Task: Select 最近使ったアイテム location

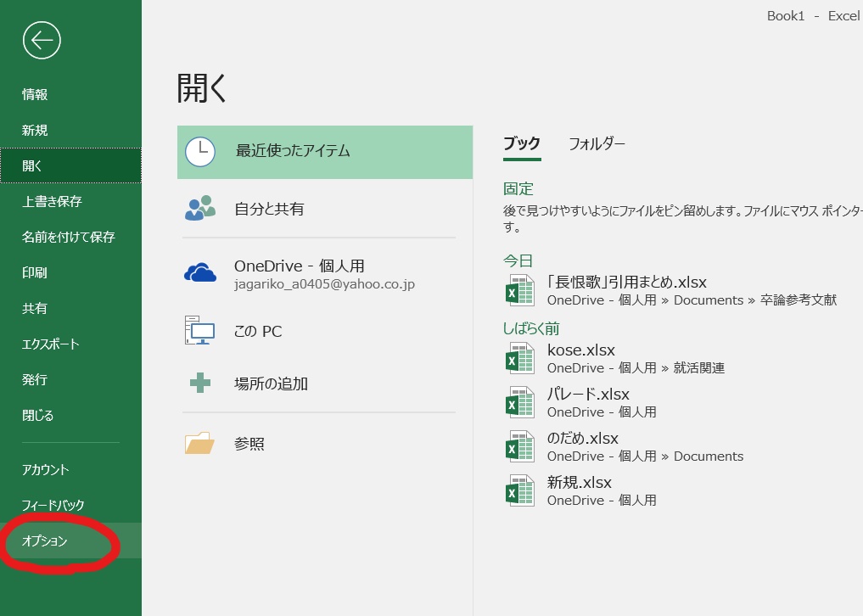Action: [x=325, y=152]
